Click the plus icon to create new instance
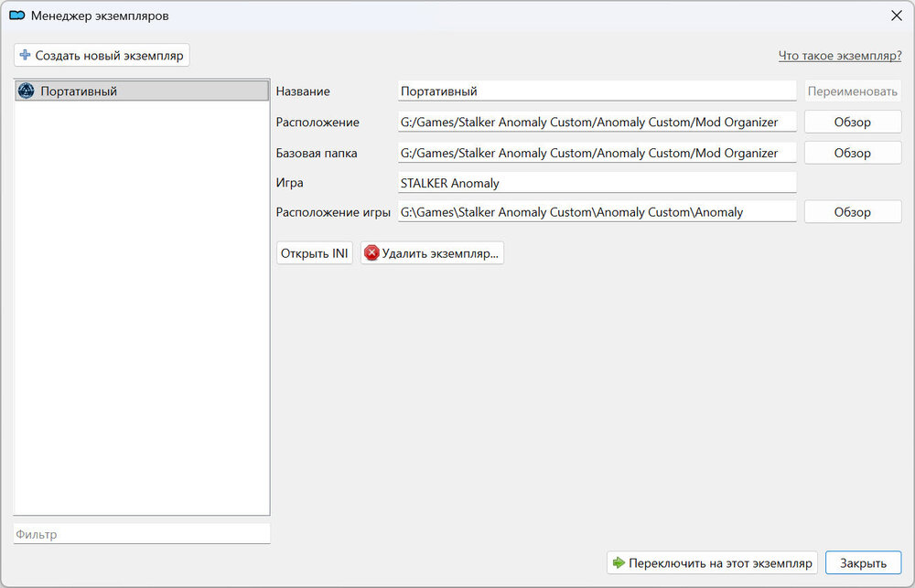Viewport: 915px width, 588px height. 26,56
